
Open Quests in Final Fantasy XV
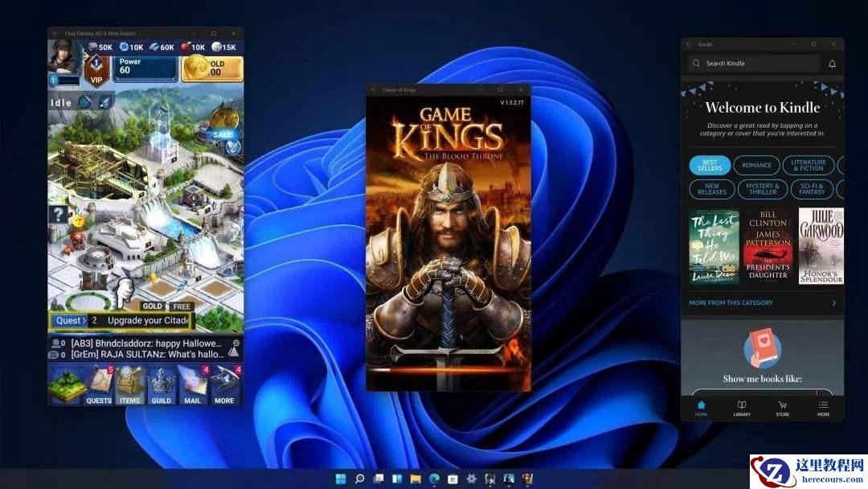coord(99,388)
